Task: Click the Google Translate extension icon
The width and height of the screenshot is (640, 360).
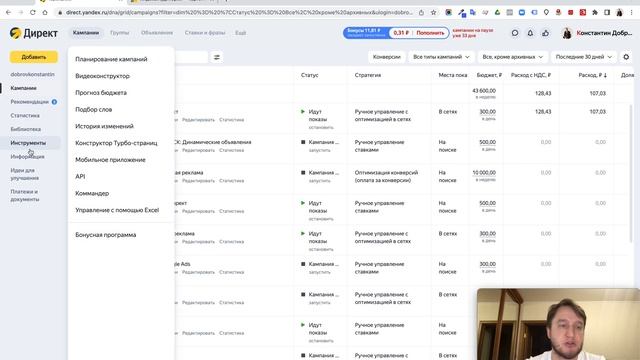Action: (473, 13)
